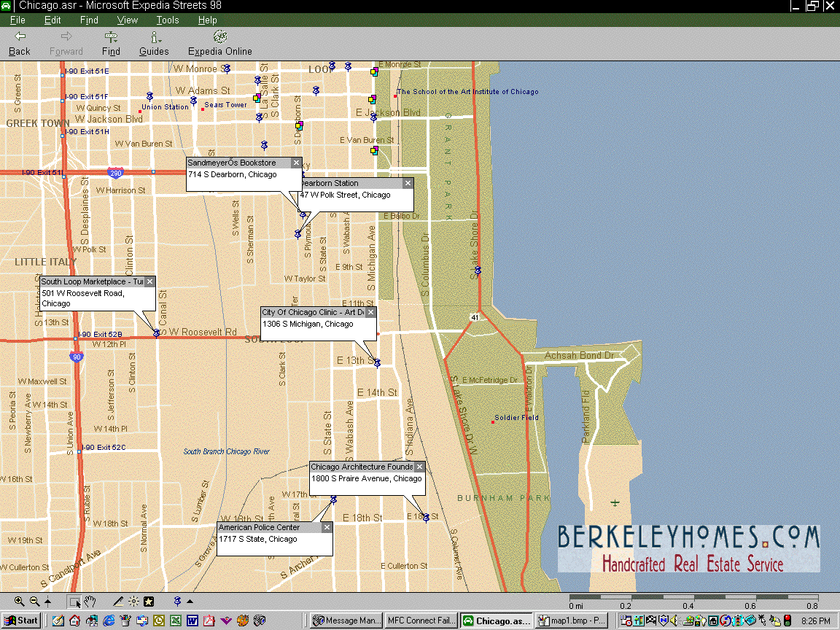Open the View menu
The height and width of the screenshot is (630, 840).
coord(127,20)
